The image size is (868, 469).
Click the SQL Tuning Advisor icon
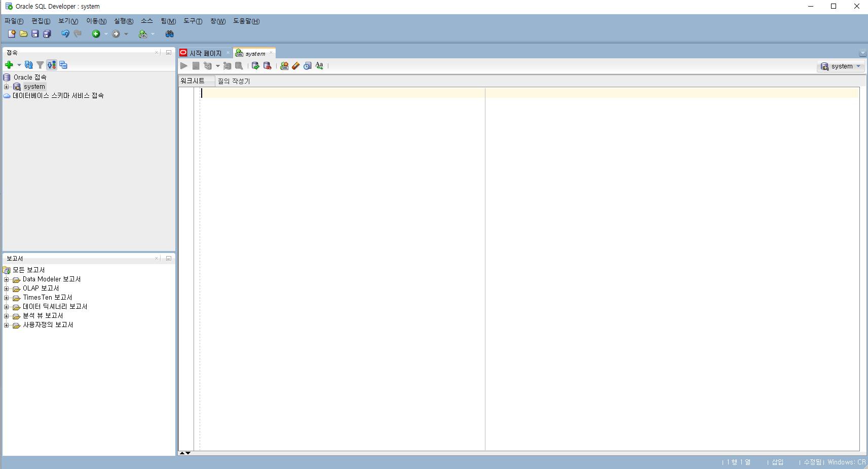(x=239, y=66)
